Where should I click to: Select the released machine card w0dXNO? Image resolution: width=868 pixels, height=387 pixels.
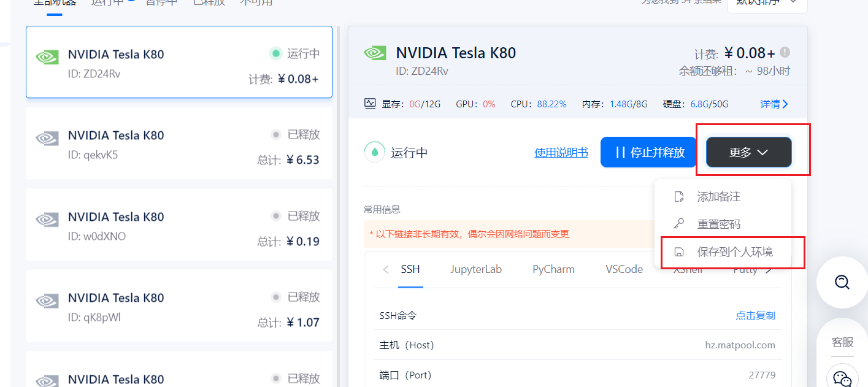pyautogui.click(x=179, y=224)
